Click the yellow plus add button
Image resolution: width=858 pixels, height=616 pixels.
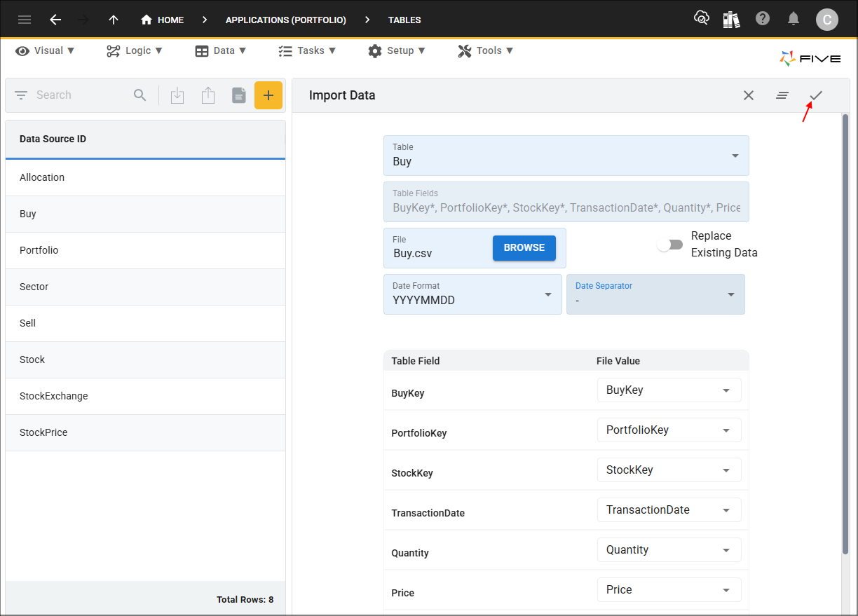click(268, 95)
